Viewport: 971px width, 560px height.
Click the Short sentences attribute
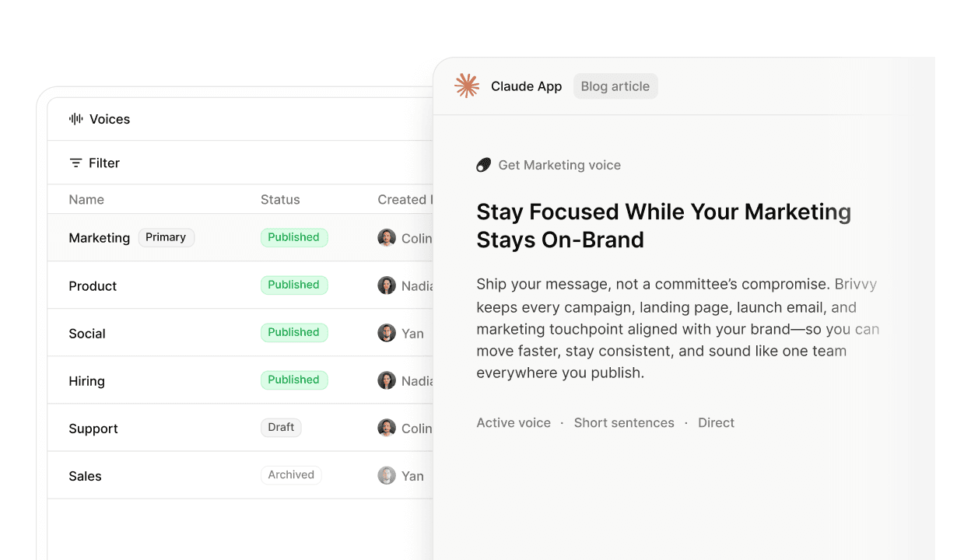tap(624, 423)
